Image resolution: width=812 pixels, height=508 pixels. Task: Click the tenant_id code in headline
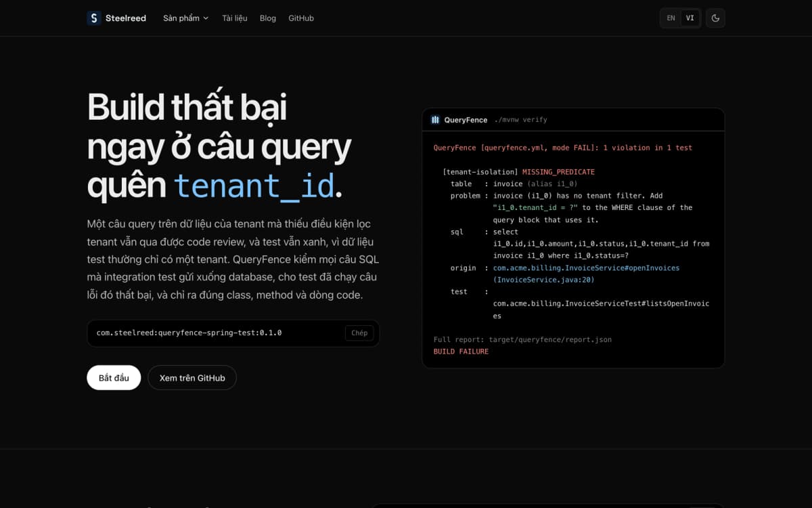click(x=254, y=185)
